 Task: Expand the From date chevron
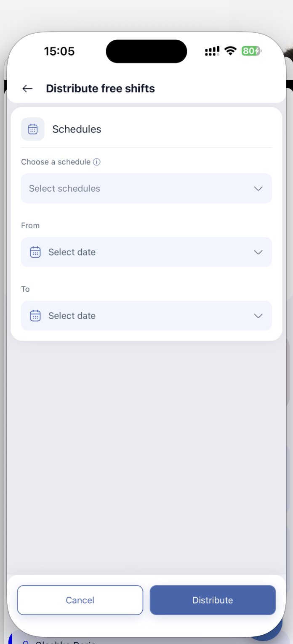[x=258, y=252]
